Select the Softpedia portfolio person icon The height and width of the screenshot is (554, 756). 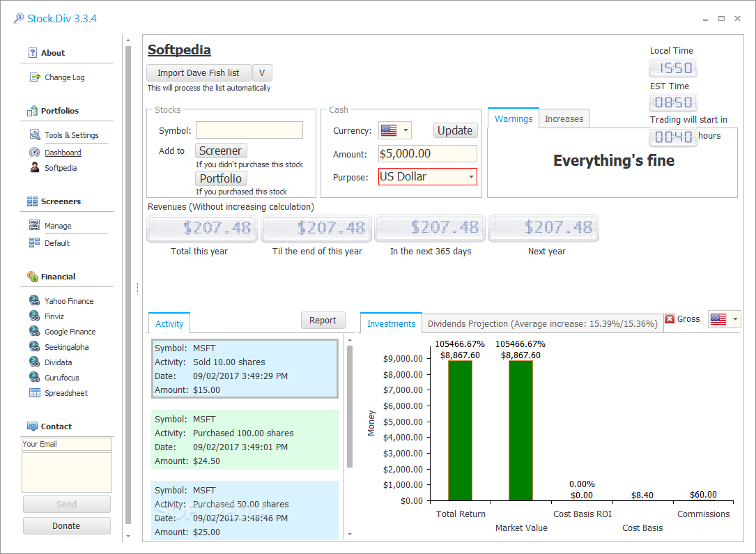[35, 168]
